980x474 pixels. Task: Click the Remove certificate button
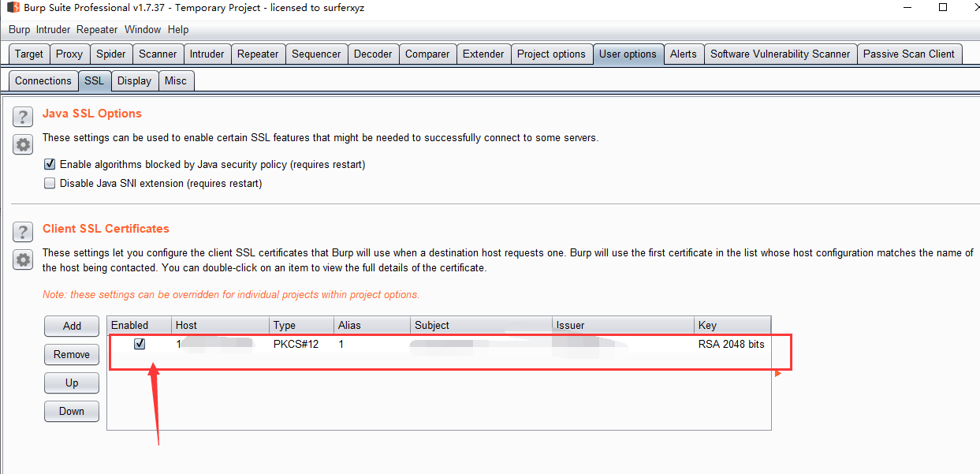click(72, 354)
